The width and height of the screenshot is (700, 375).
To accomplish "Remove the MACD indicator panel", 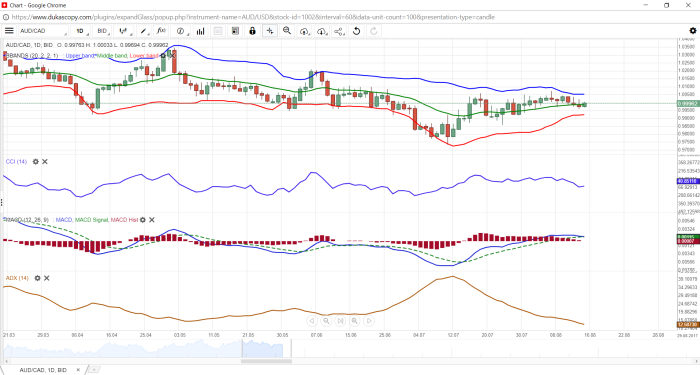I will (x=152, y=220).
